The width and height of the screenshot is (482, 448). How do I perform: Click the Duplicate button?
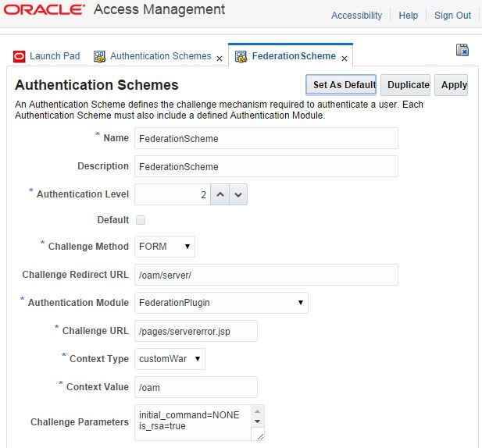(405, 85)
